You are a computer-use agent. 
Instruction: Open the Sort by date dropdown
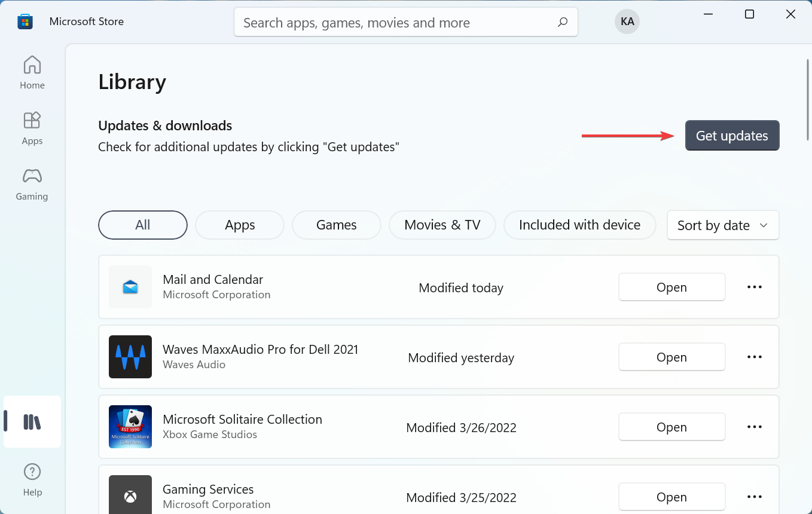click(x=722, y=225)
